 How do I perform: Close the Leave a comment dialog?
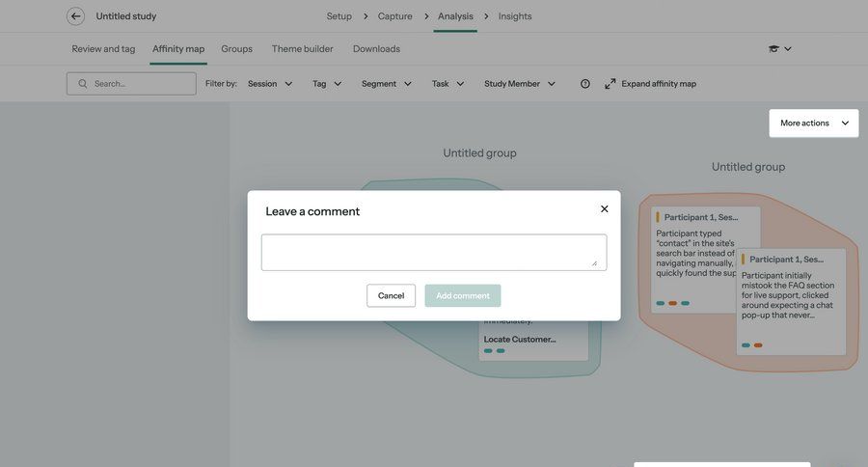tap(605, 208)
